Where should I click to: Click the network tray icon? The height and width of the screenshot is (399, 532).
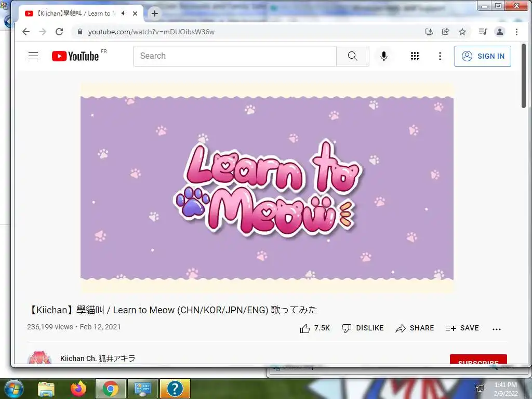point(480,389)
